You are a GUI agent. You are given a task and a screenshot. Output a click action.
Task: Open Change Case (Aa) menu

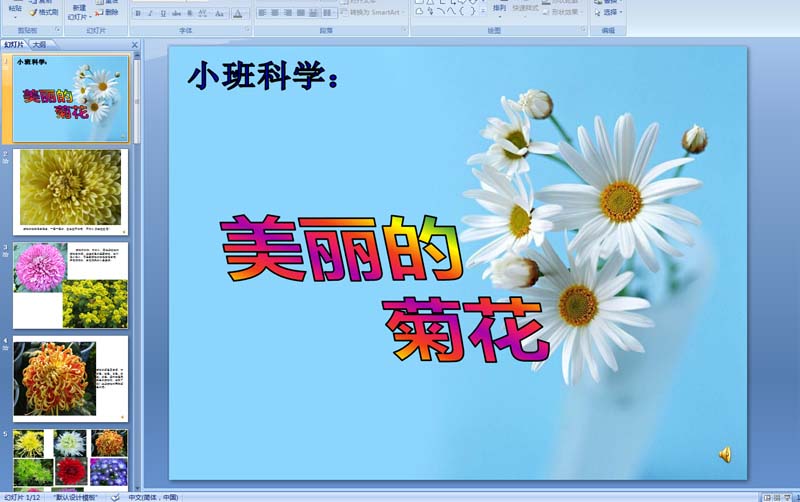click(219, 14)
